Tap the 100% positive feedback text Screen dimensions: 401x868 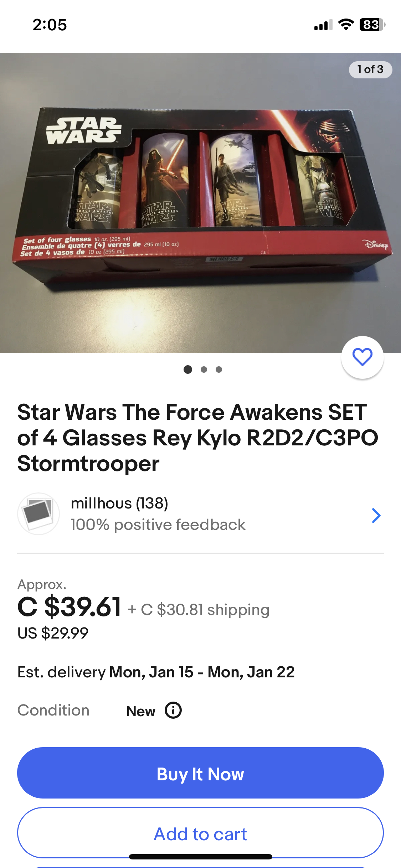click(158, 525)
